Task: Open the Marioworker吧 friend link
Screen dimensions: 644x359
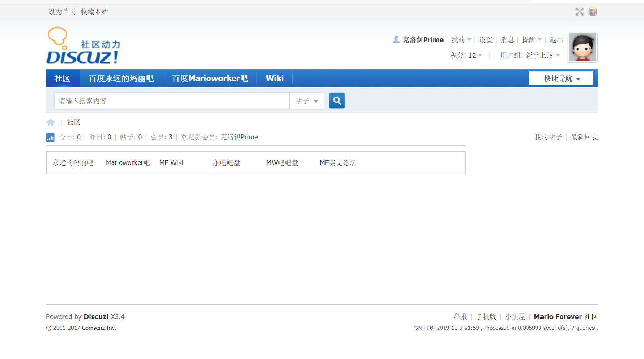Action: click(x=128, y=163)
